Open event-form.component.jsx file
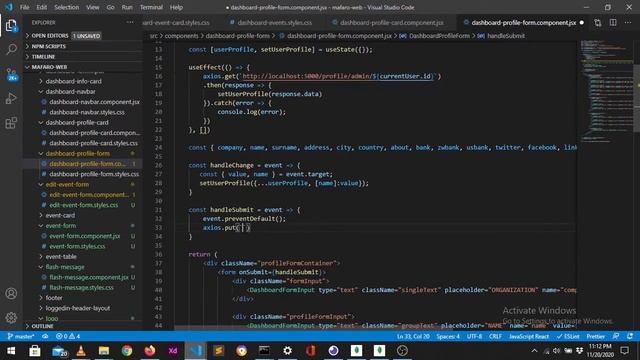 point(83,236)
